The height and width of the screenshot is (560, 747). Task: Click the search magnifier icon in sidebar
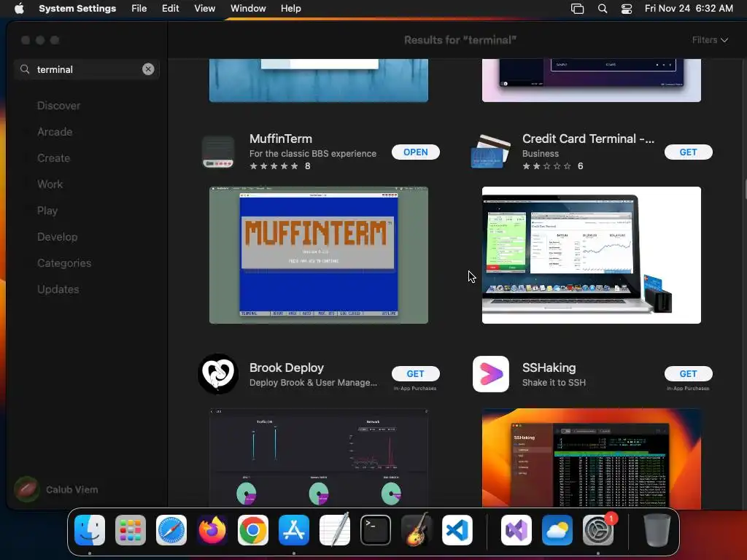click(25, 69)
